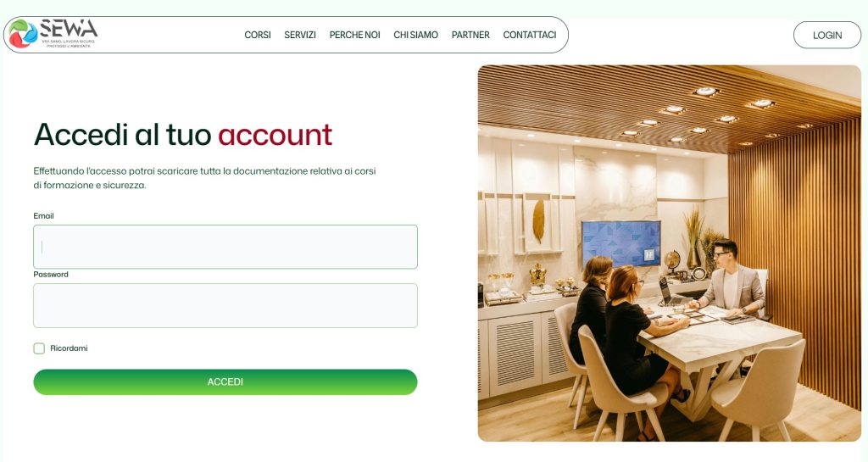The width and height of the screenshot is (868, 462).
Task: Click the Password field label
Action: coord(51,275)
